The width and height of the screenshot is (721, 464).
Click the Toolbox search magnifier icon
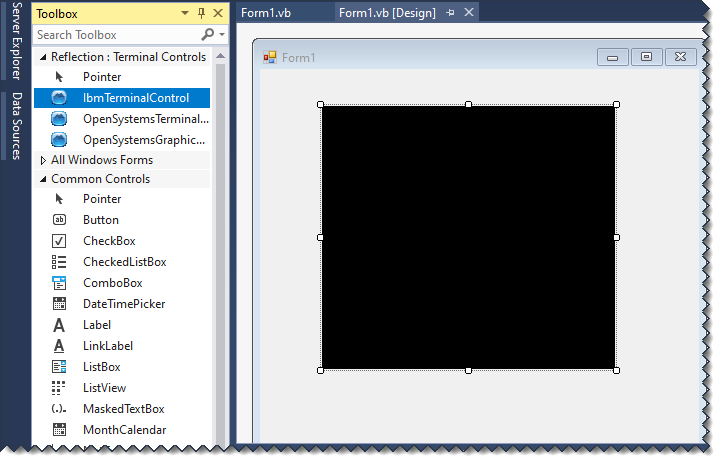click(208, 34)
